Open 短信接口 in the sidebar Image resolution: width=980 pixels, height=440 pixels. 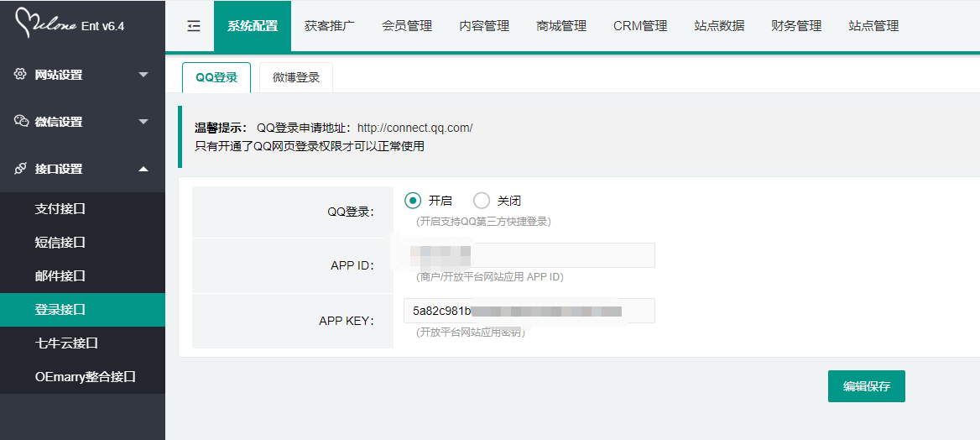(82, 243)
